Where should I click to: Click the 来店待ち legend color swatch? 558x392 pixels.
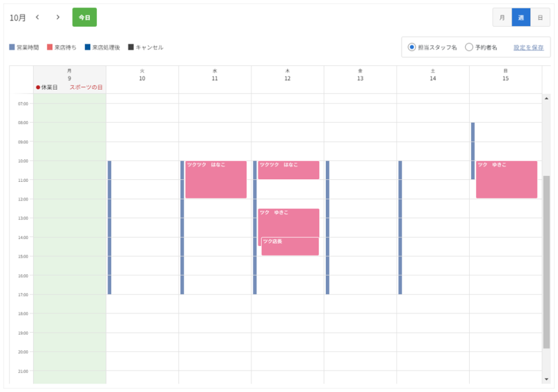50,47
